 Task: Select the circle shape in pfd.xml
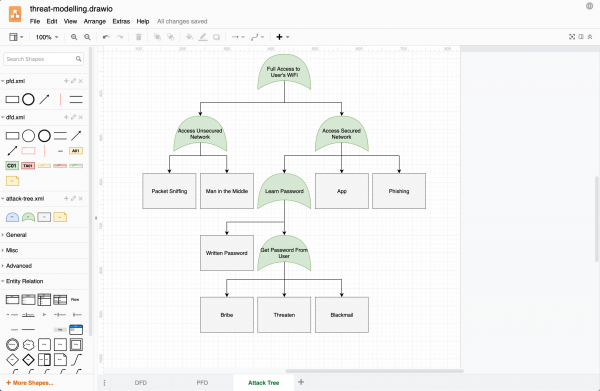pos(28,99)
